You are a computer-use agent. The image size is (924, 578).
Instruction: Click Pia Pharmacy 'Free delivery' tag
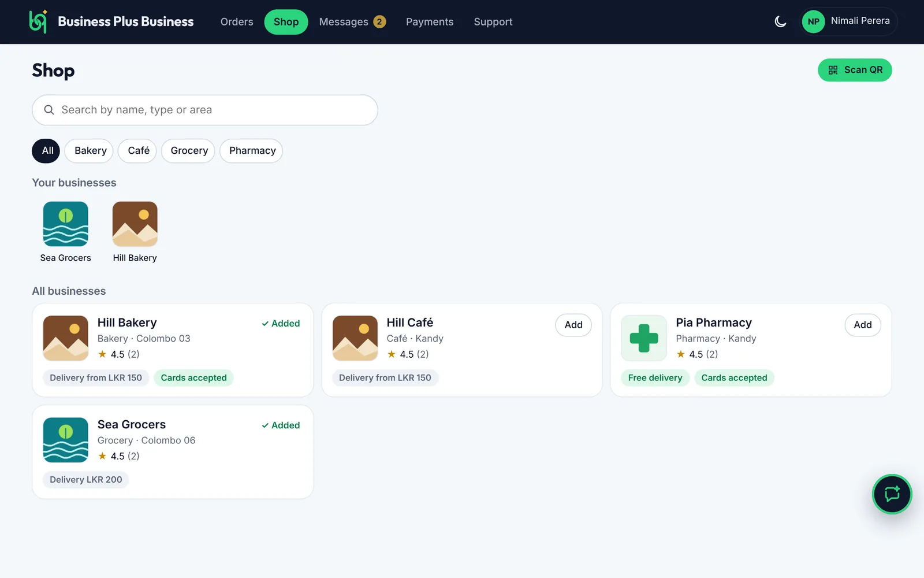[655, 378]
